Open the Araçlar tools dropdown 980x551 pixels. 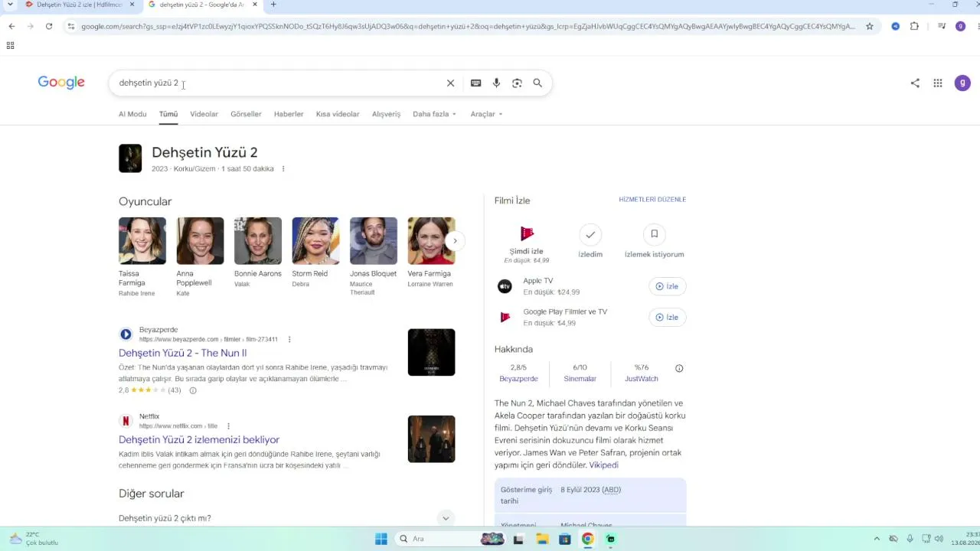(x=486, y=114)
